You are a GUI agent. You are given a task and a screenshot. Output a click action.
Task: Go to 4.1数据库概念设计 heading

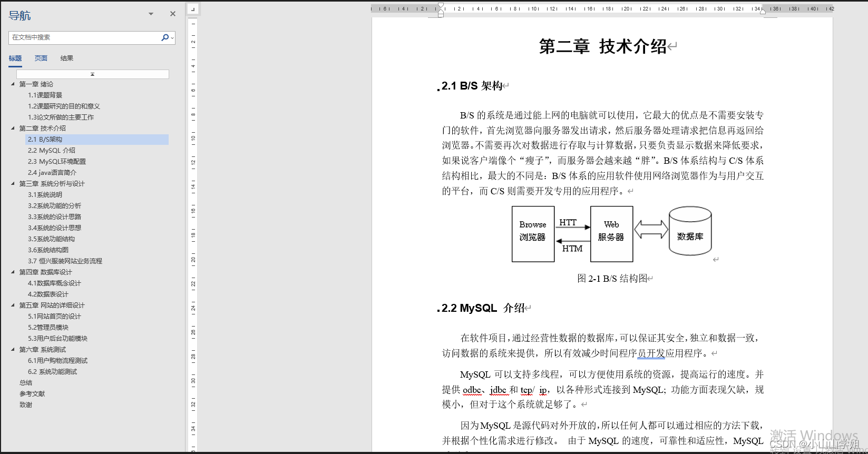click(x=54, y=283)
